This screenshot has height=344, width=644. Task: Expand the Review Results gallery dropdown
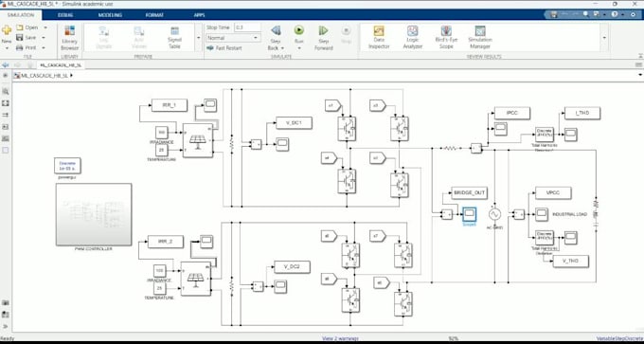(604, 37)
